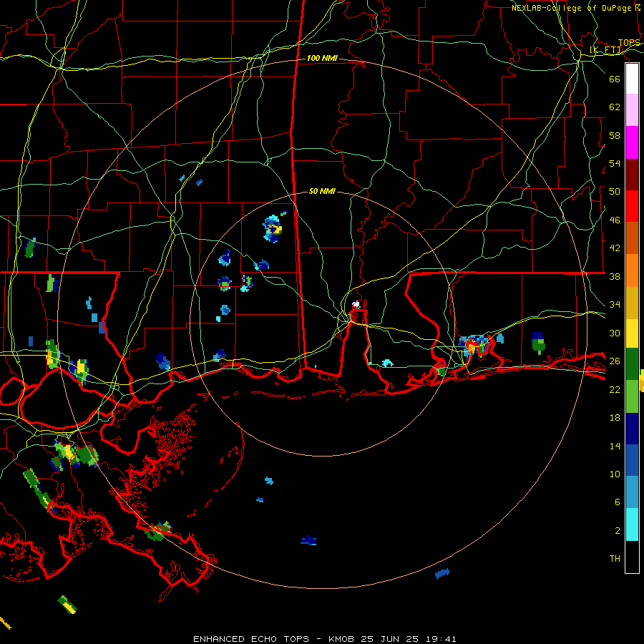
Task: Click the white radar site marker
Action: 356,304
